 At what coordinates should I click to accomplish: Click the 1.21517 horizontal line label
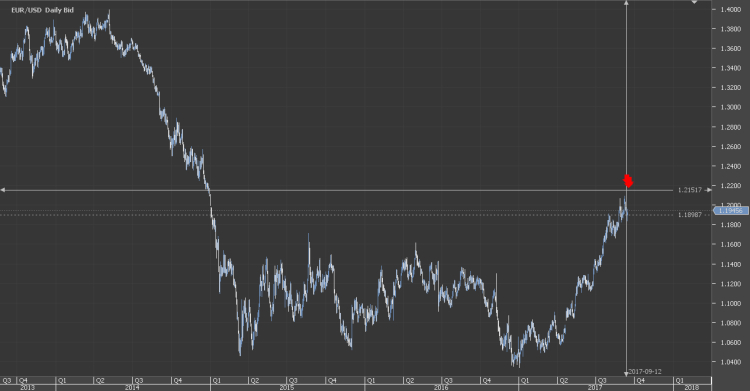coord(689,190)
